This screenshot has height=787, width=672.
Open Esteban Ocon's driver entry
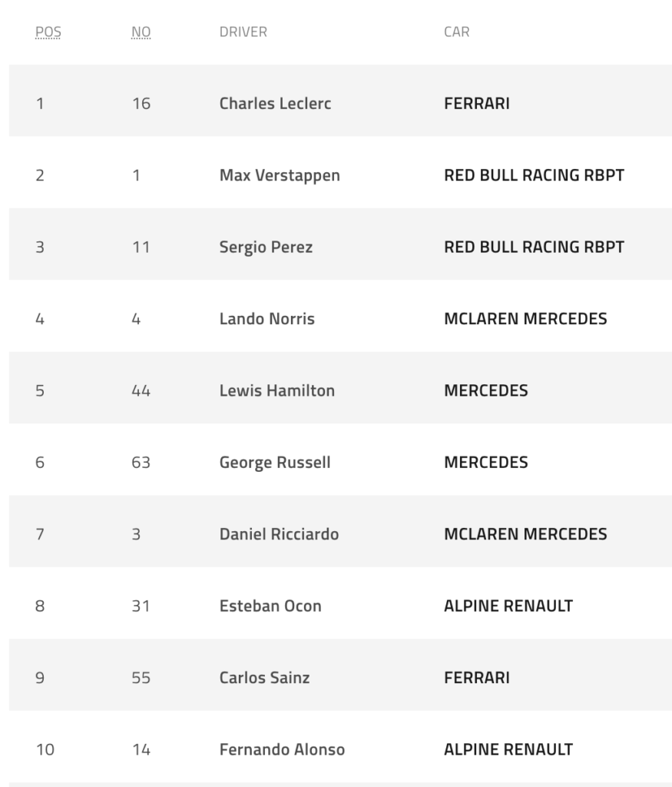pos(270,606)
